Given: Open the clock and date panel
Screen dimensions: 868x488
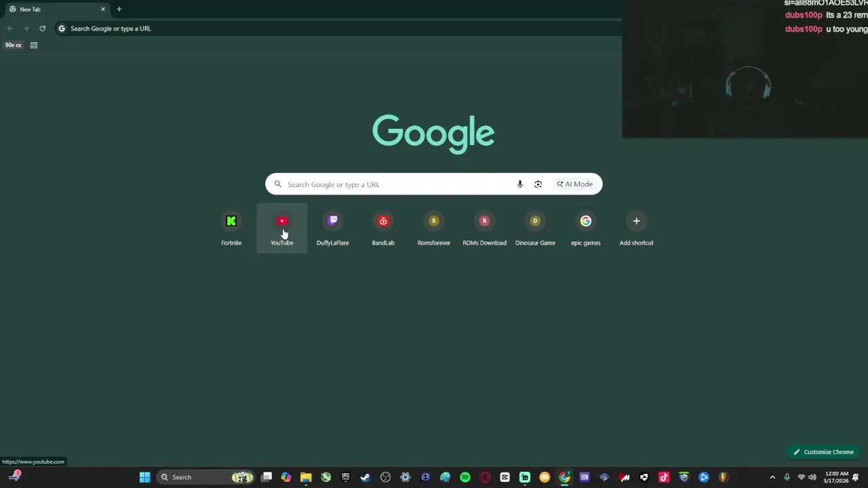Looking at the screenshot, I should click(x=835, y=477).
